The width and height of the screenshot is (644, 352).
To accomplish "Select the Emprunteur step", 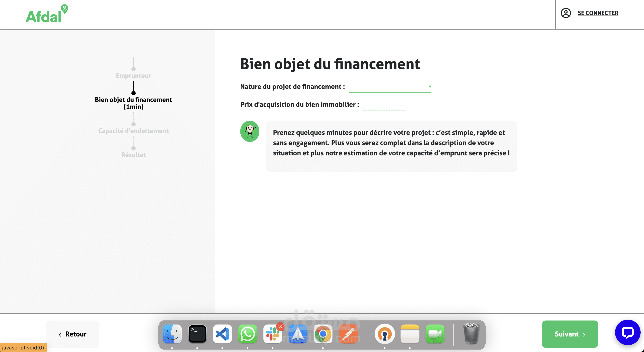I will click(133, 76).
